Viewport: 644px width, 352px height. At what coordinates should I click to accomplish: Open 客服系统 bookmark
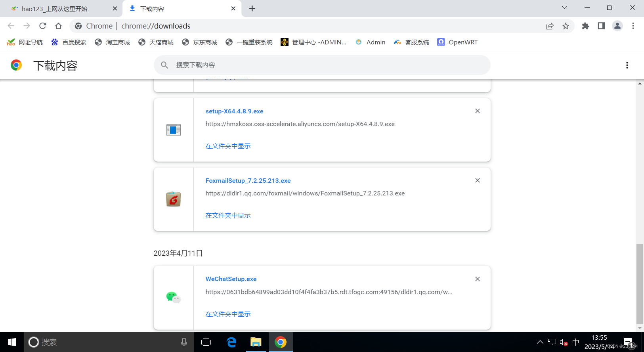[x=411, y=42]
